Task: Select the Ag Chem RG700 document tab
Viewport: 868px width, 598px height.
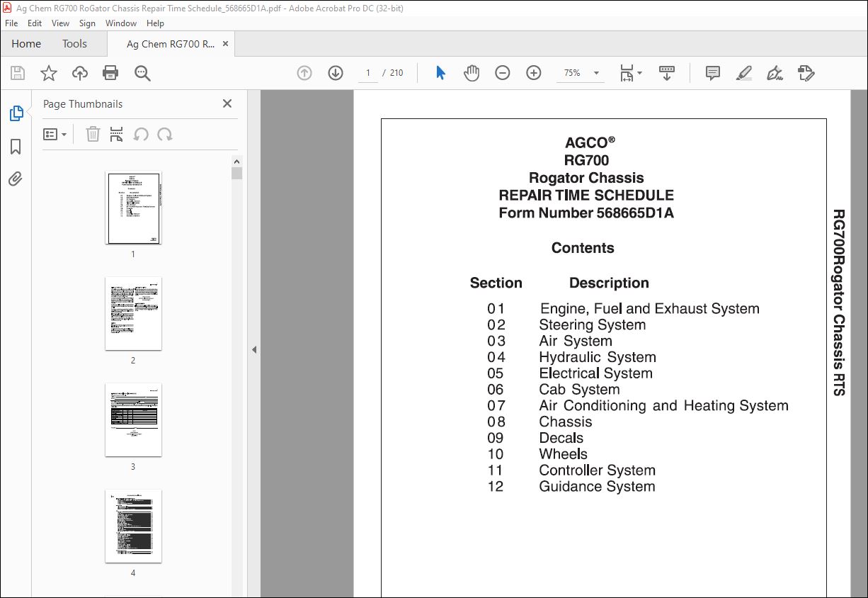Action: click(x=171, y=44)
